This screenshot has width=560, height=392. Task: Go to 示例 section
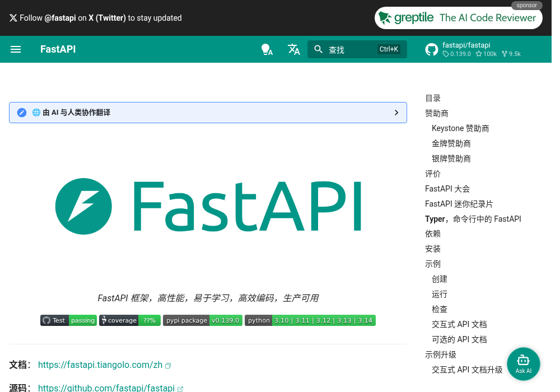coord(433,264)
